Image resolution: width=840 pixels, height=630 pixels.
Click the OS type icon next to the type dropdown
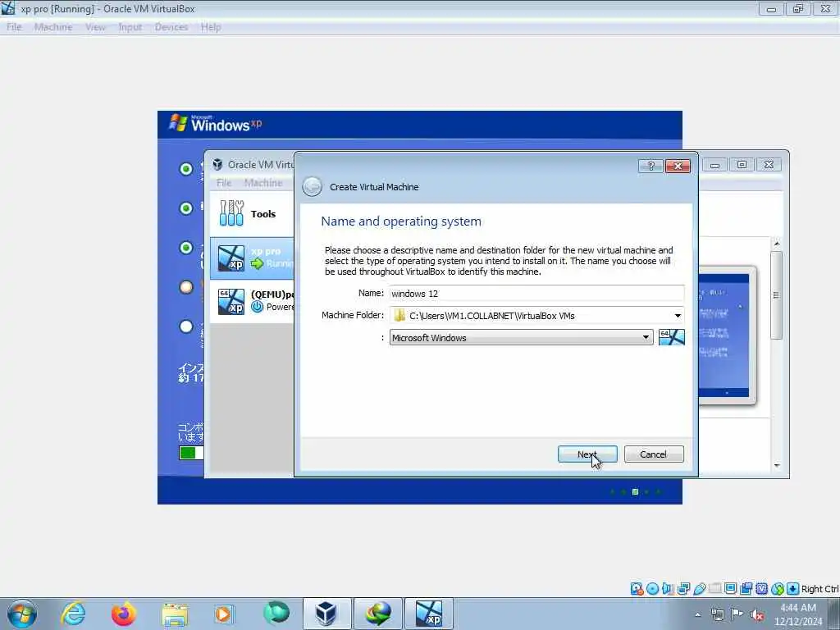click(671, 337)
